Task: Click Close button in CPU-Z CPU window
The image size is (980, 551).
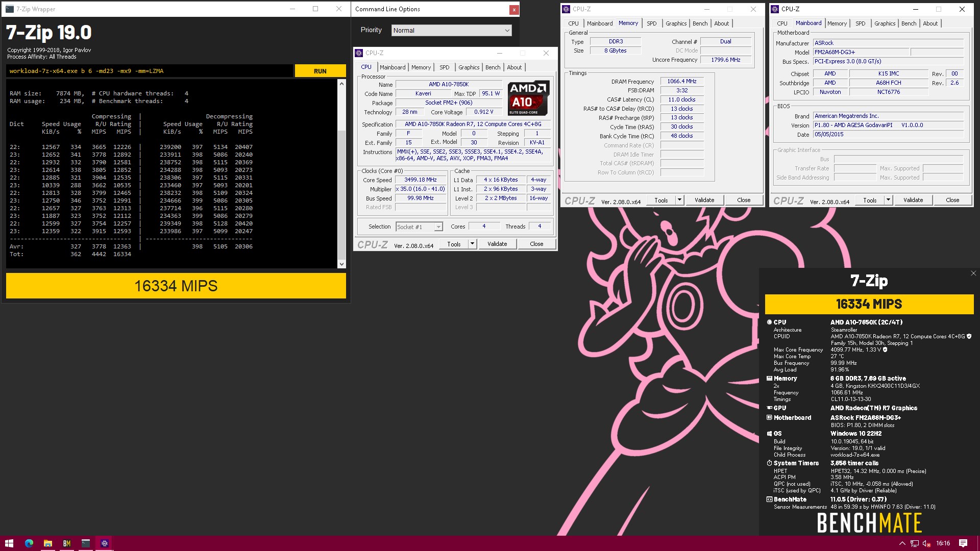Action: coord(536,244)
